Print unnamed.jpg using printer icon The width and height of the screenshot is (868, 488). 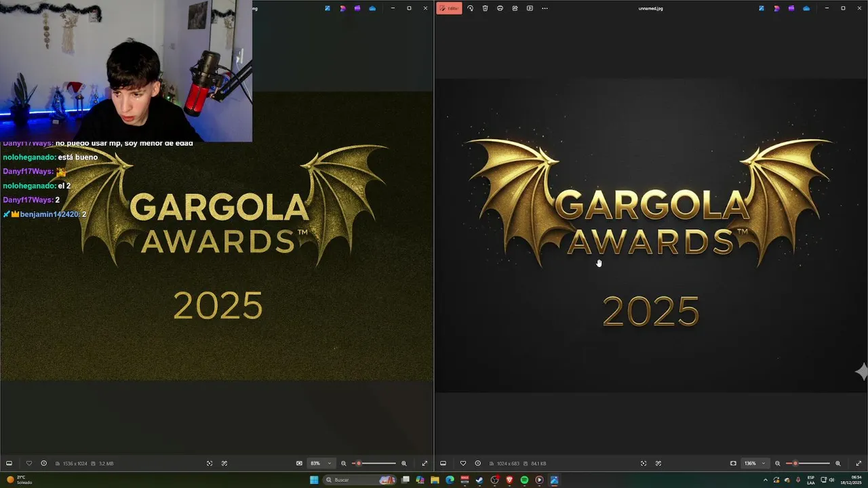pyautogui.click(x=500, y=8)
